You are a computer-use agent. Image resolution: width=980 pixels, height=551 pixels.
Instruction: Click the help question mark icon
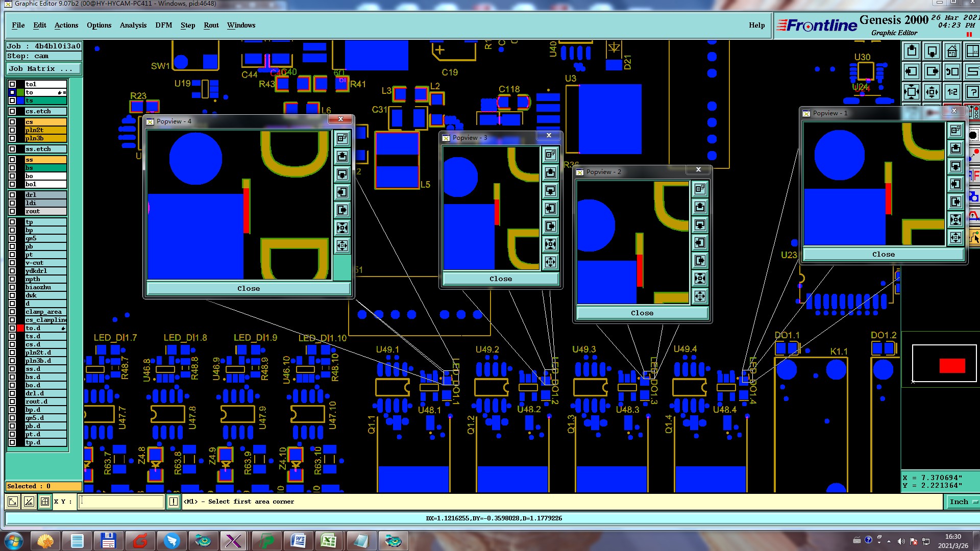[x=972, y=92]
